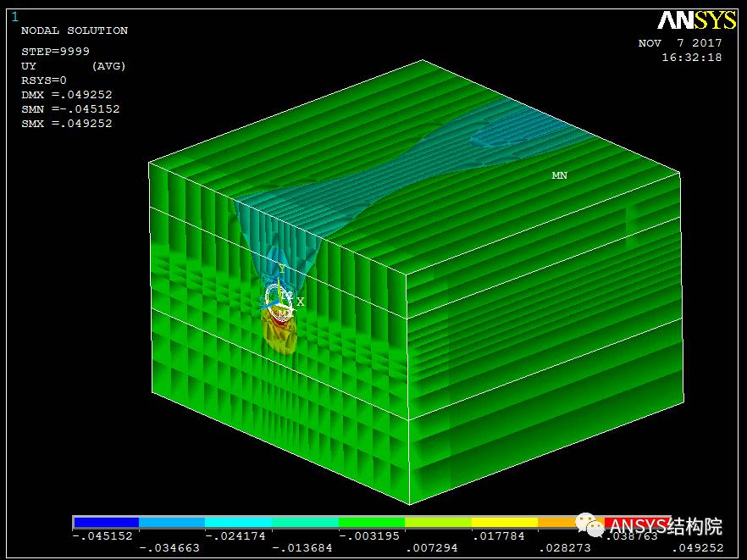
Task: Click the pure green legend color band
Action: click(372, 523)
